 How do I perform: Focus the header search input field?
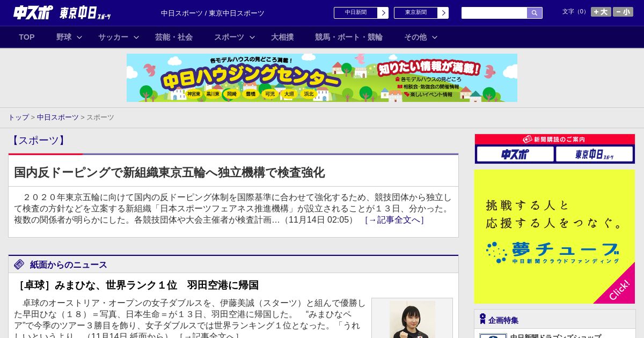click(494, 13)
